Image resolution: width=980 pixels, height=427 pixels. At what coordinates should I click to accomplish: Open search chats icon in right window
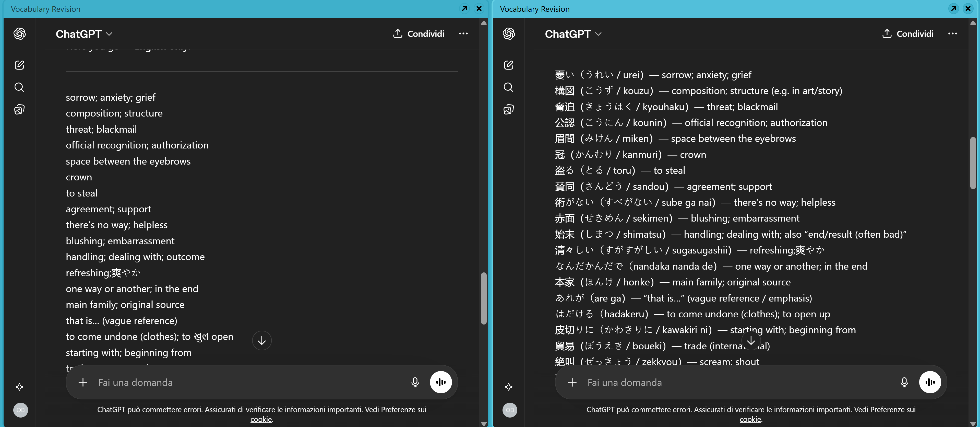tap(508, 87)
